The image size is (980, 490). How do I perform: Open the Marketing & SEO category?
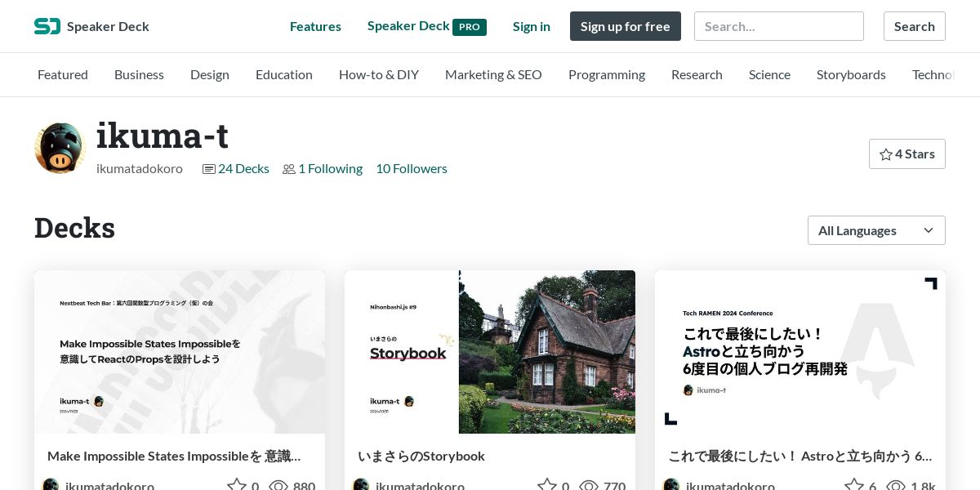493,74
